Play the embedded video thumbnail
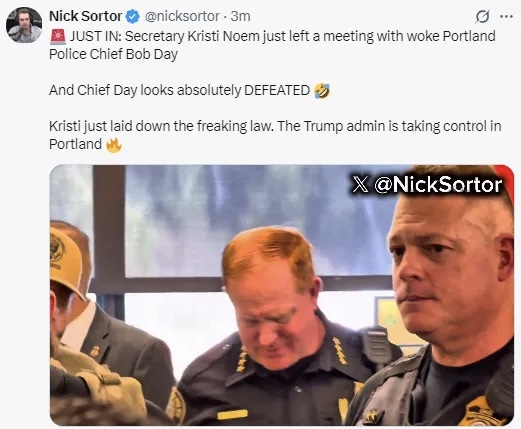 (x=282, y=295)
